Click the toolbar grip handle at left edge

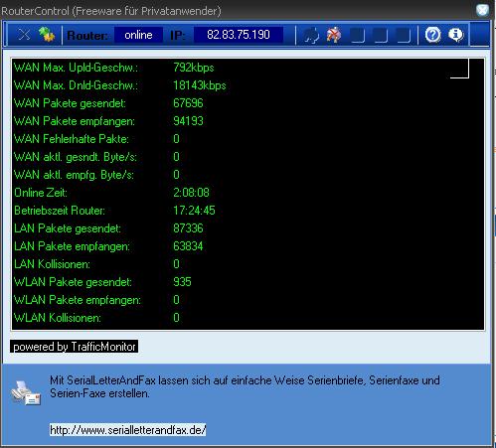click(x=5, y=34)
